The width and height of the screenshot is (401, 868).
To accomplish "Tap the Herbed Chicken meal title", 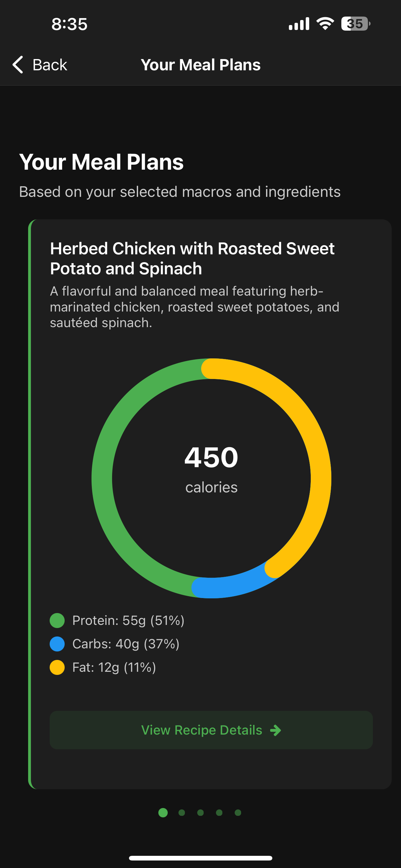I will [192, 258].
